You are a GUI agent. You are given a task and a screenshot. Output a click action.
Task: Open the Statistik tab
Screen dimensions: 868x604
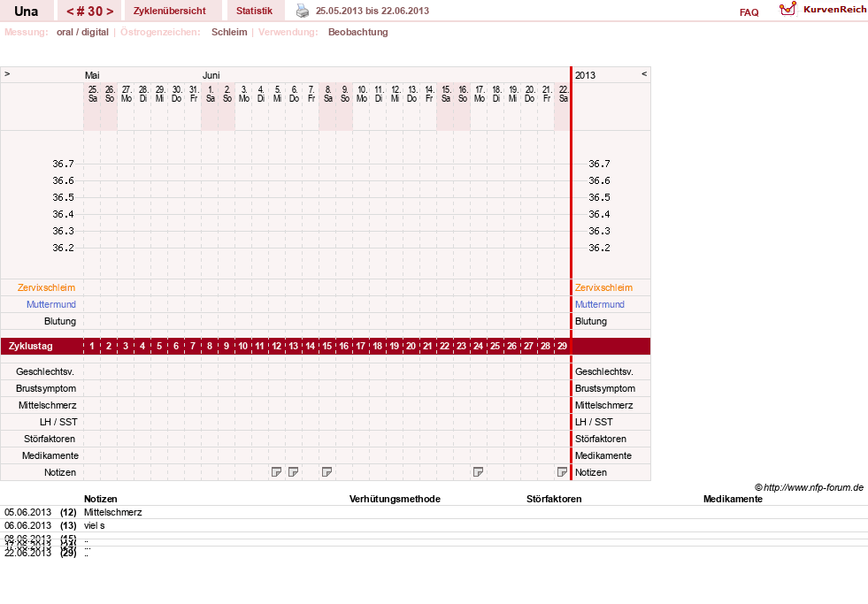(x=254, y=11)
